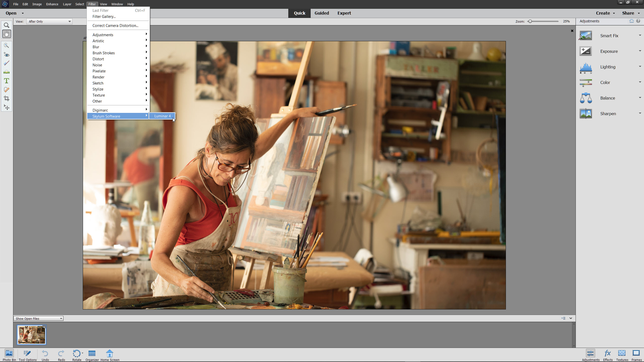Screen dimensions: 644x362
Task: Click the Exposure adjustment icon
Action: coord(586,51)
